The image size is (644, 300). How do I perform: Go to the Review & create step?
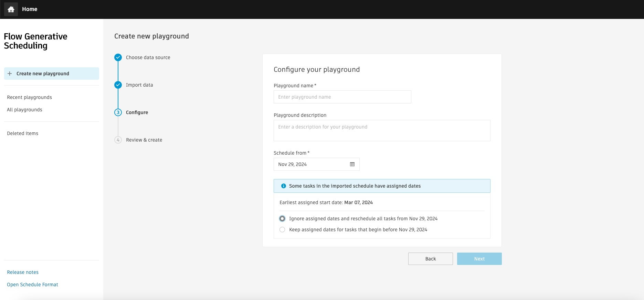click(144, 140)
